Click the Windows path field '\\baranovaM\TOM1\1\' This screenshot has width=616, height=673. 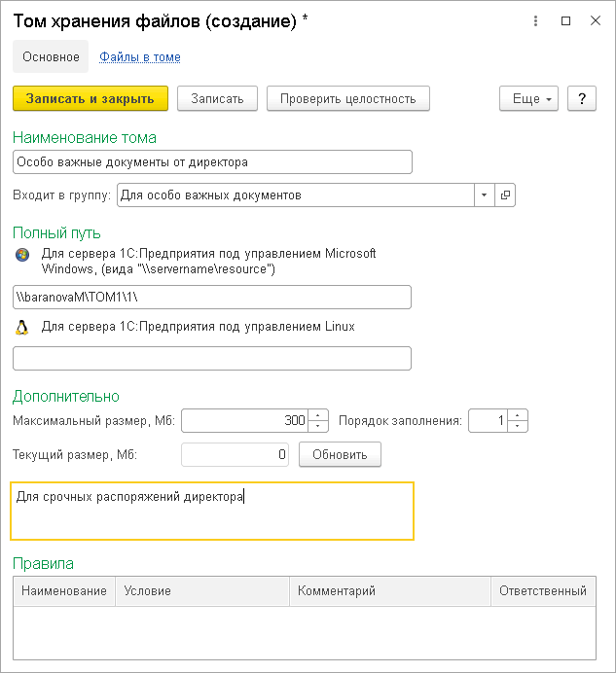pos(212,297)
